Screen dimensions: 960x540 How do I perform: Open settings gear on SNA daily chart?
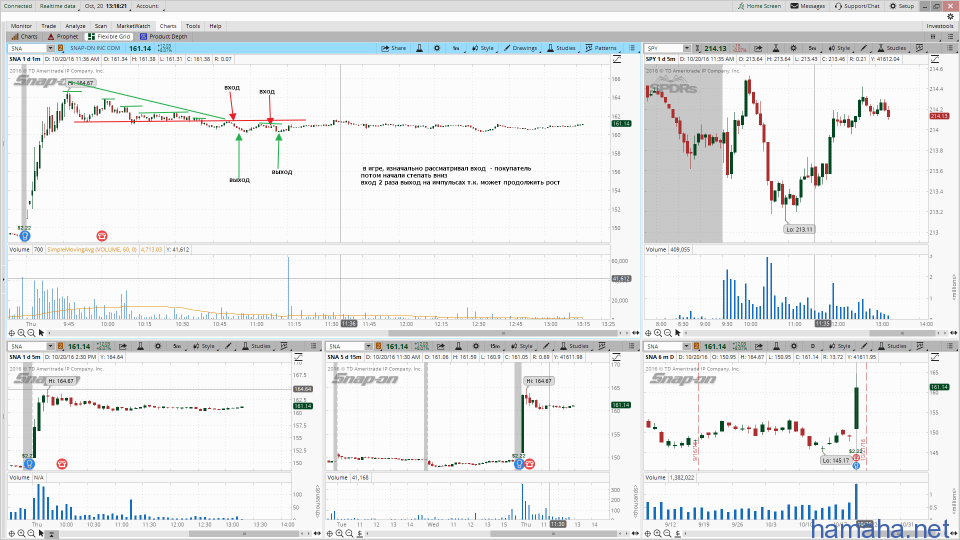tap(793, 346)
